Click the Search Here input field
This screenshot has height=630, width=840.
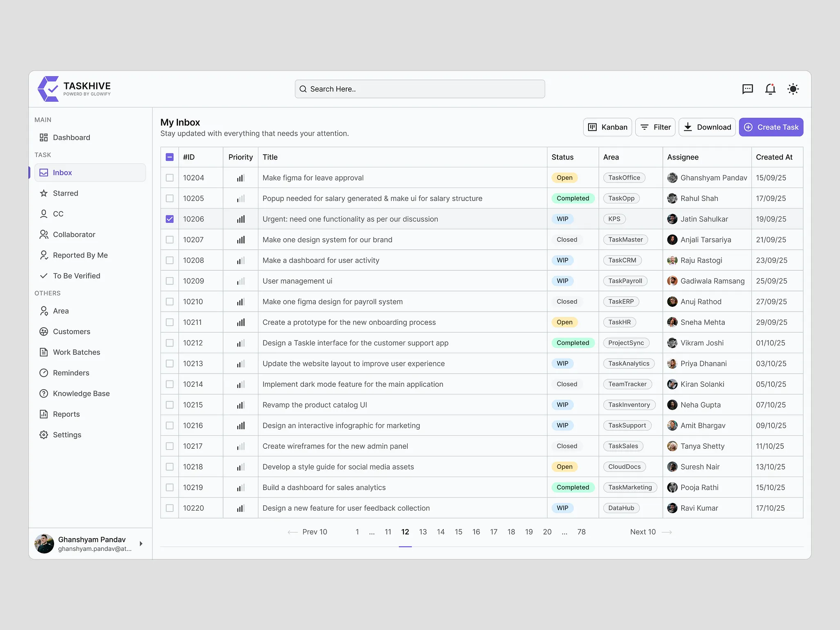[x=420, y=89]
